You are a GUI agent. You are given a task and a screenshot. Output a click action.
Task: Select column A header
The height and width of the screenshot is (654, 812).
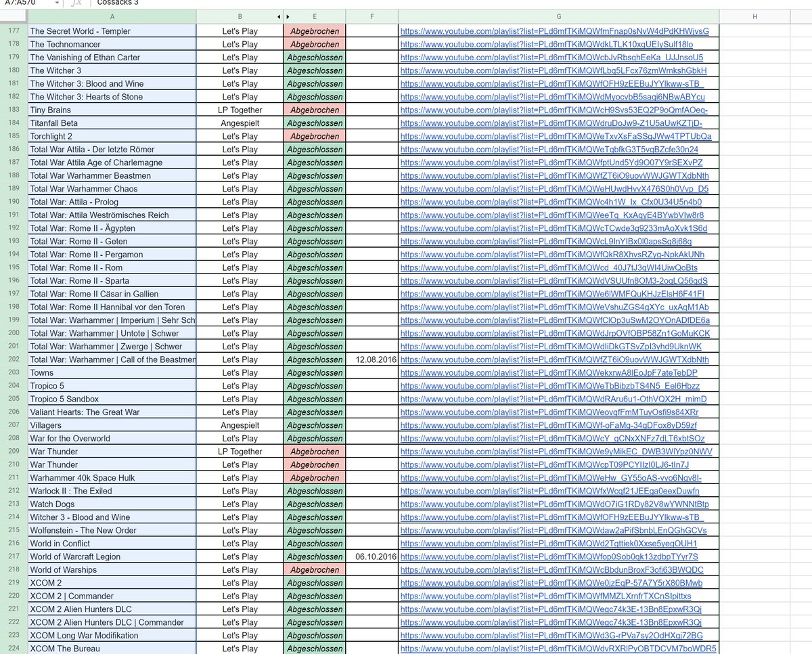click(112, 16)
